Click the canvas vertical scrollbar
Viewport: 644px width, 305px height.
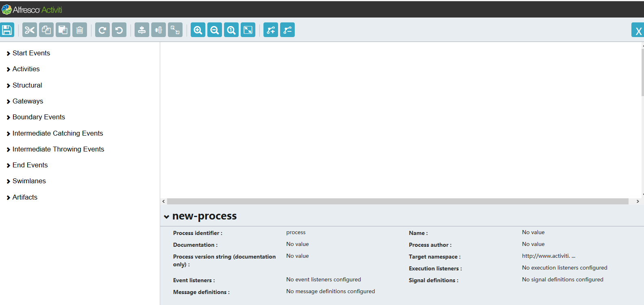[x=643, y=72]
